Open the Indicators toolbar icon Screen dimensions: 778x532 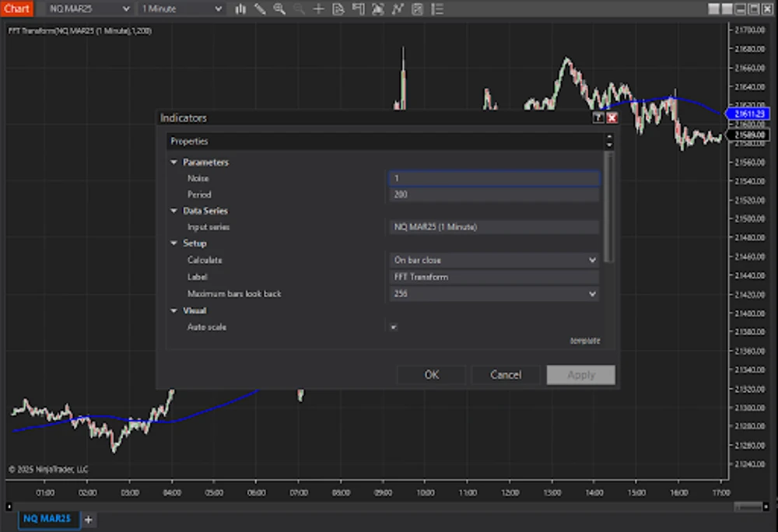398,9
